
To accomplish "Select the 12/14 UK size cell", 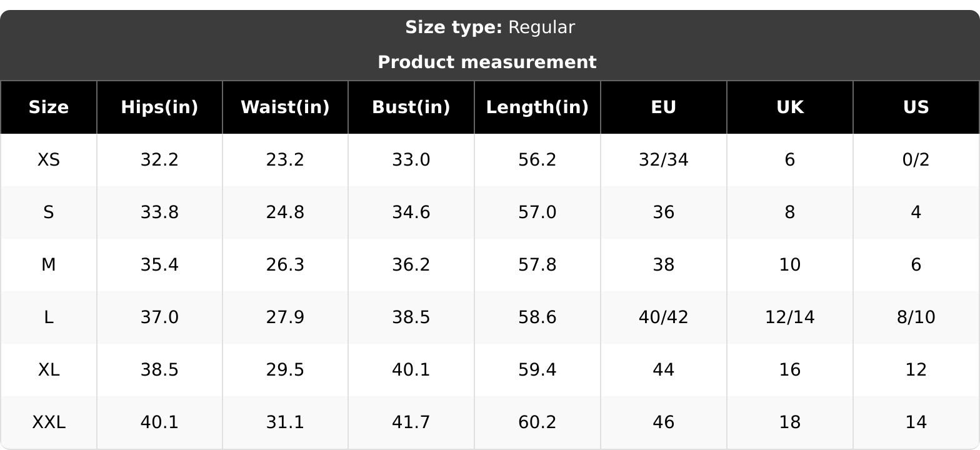I will click(x=790, y=317).
